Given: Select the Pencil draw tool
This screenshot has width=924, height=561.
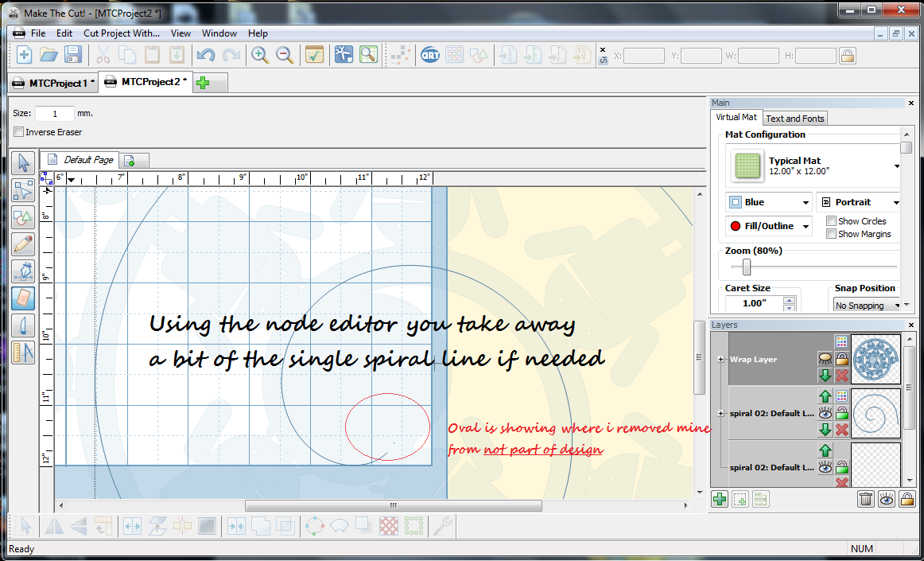Looking at the screenshot, I should pyautogui.click(x=23, y=244).
